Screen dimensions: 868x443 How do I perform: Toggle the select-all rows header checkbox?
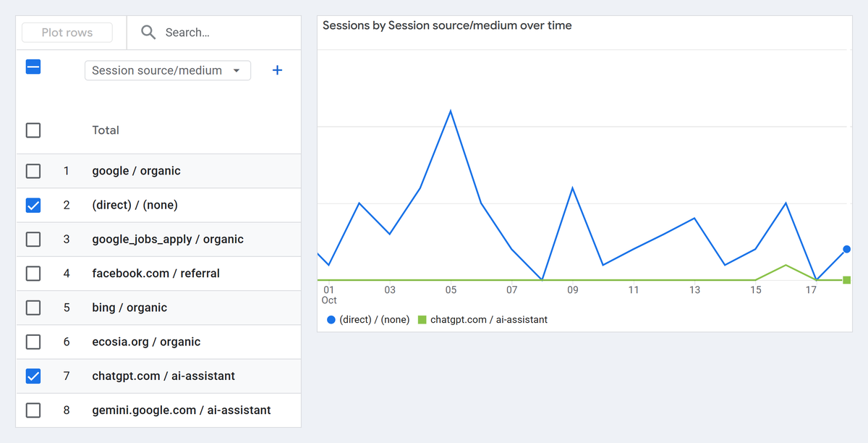pos(33,67)
